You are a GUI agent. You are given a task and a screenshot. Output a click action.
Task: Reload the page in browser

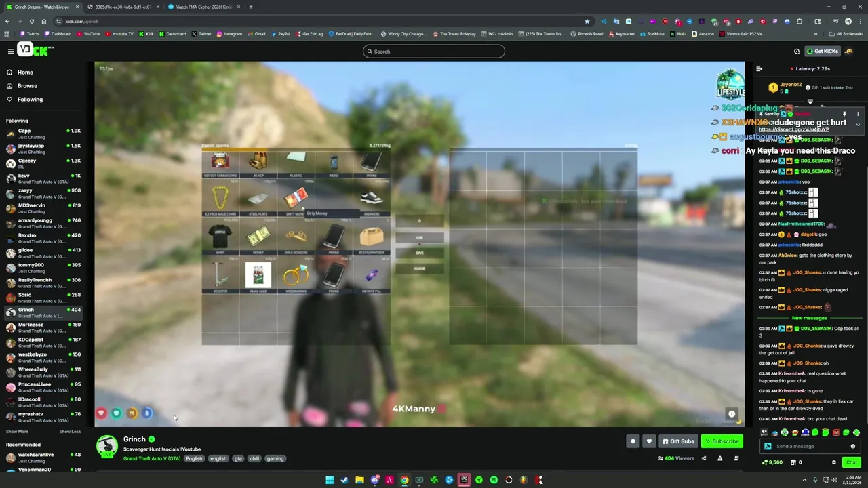pyautogui.click(x=31, y=21)
